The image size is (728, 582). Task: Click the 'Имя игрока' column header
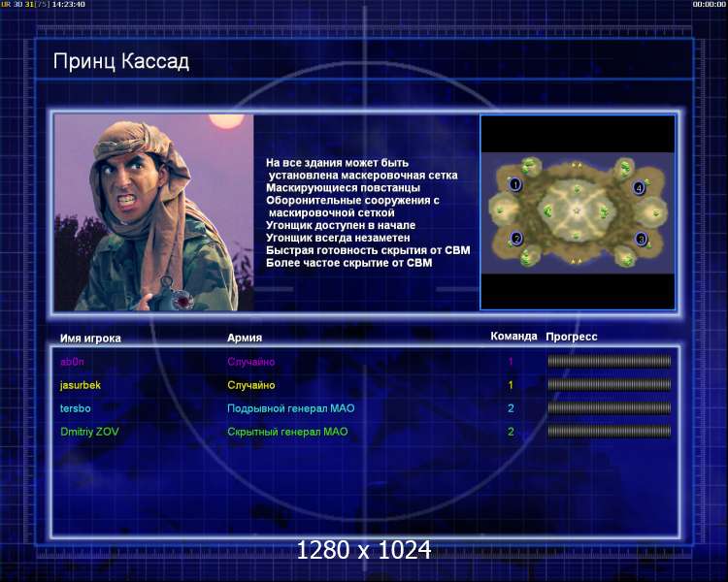(90, 338)
